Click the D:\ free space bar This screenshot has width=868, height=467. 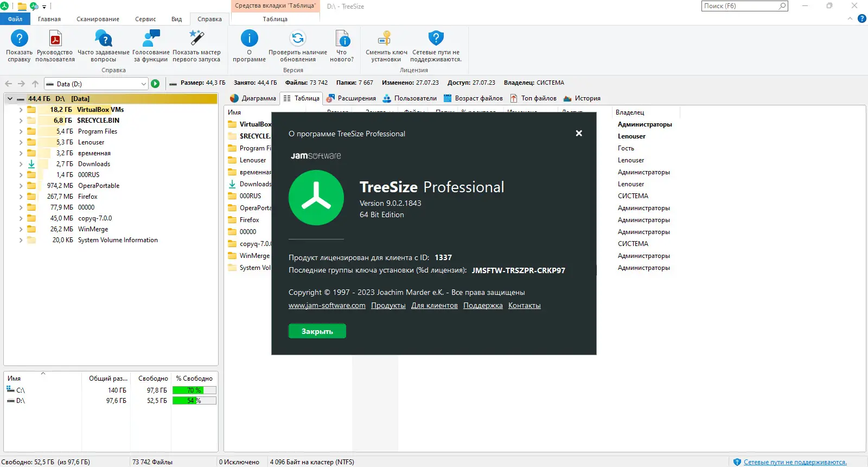[x=194, y=401]
